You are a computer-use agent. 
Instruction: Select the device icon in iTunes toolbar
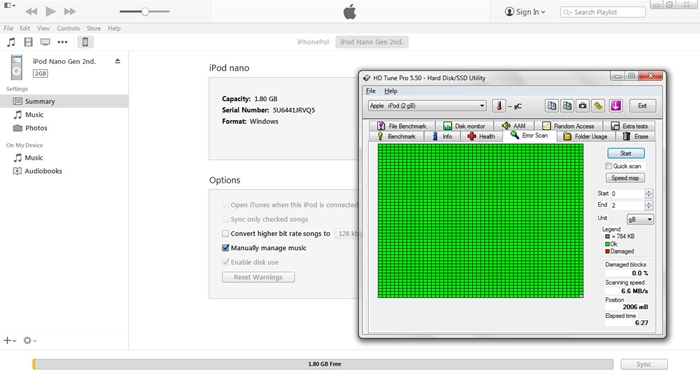coord(85,42)
